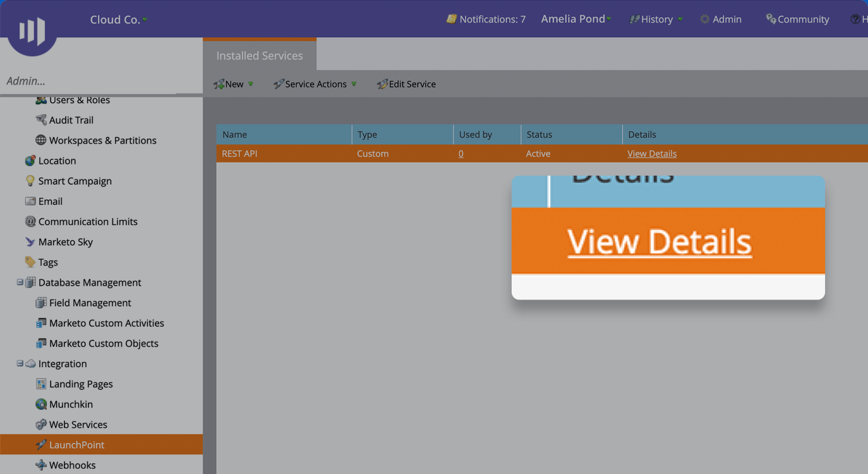Click the Service Actions icon

279,84
